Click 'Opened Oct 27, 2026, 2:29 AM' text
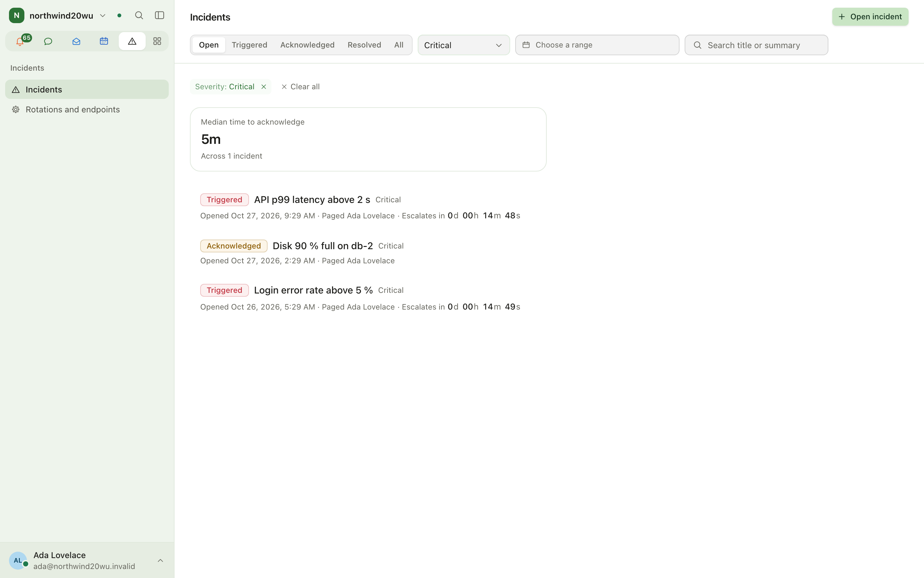Image resolution: width=924 pixels, height=578 pixels. (x=257, y=261)
